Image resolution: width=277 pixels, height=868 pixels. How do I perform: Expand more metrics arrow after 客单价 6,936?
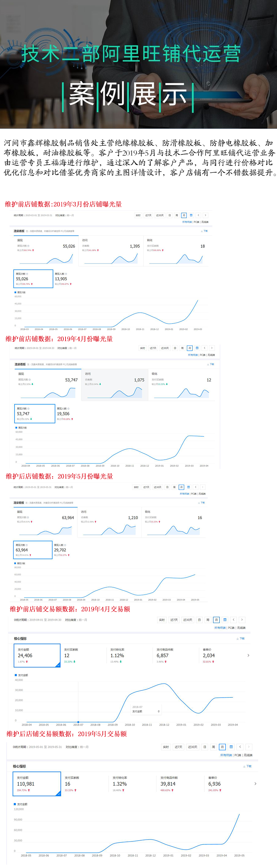click(x=255, y=784)
